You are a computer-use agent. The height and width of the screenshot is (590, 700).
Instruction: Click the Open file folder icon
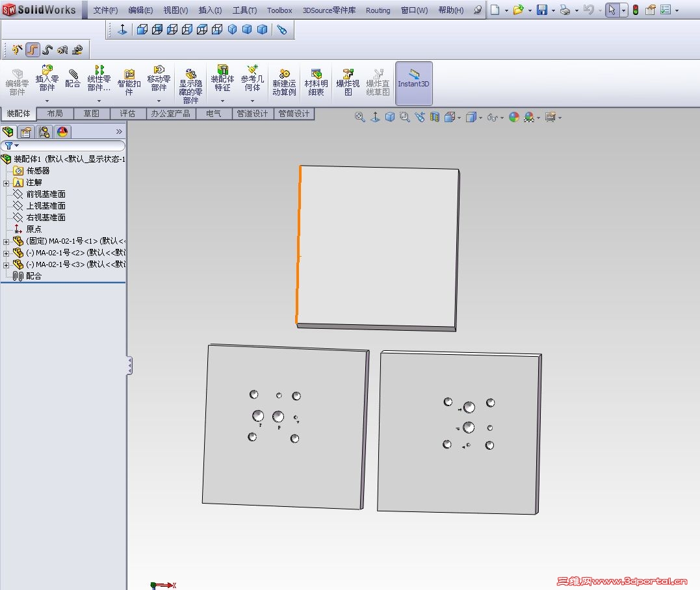click(x=518, y=10)
